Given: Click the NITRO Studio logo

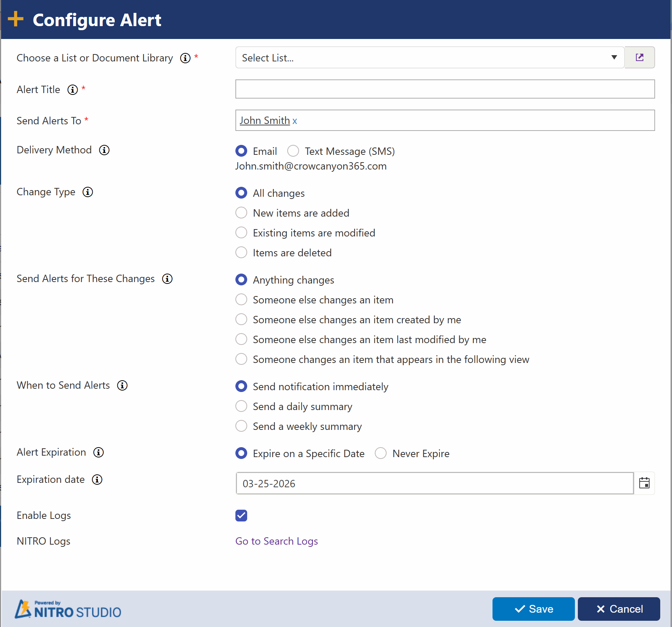Looking at the screenshot, I should (x=67, y=609).
